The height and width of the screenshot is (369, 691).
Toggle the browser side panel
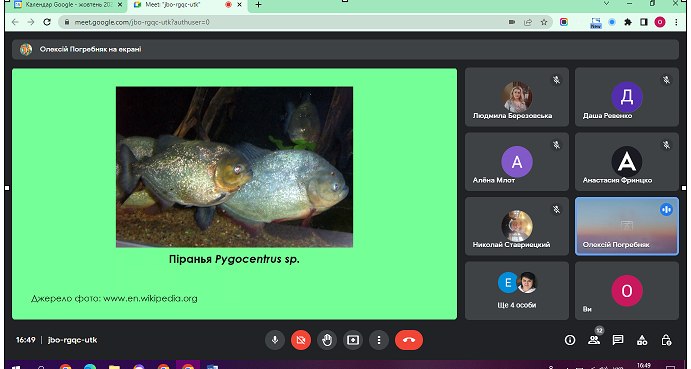tap(644, 22)
